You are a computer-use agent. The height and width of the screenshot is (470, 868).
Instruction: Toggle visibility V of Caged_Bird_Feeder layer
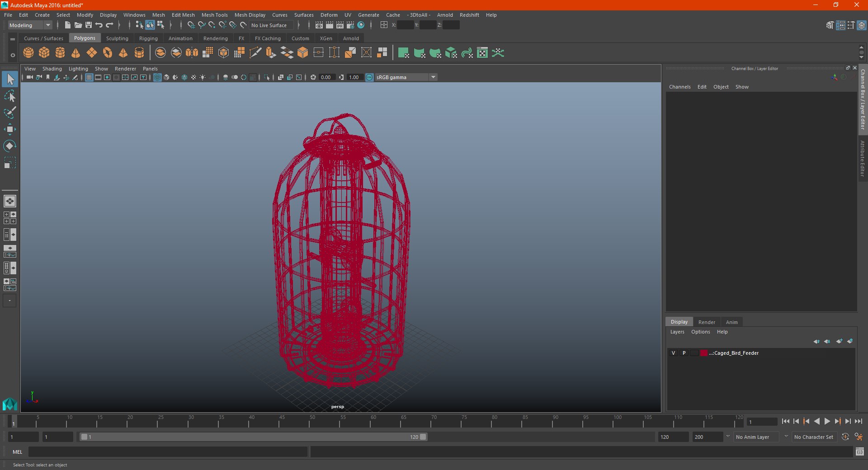(x=673, y=353)
